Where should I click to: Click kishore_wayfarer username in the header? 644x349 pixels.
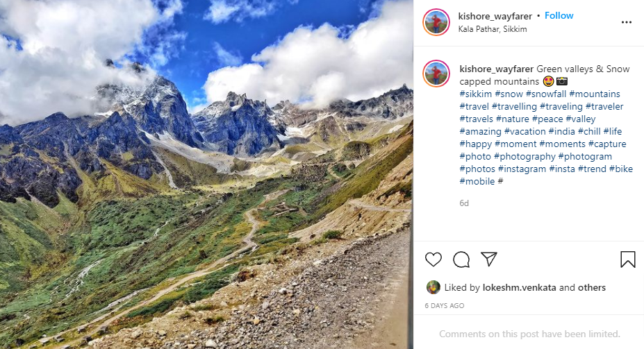point(495,15)
